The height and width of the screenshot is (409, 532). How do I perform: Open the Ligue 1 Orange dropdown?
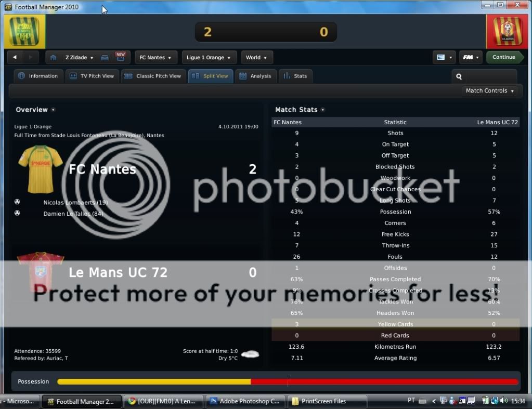[x=209, y=58]
